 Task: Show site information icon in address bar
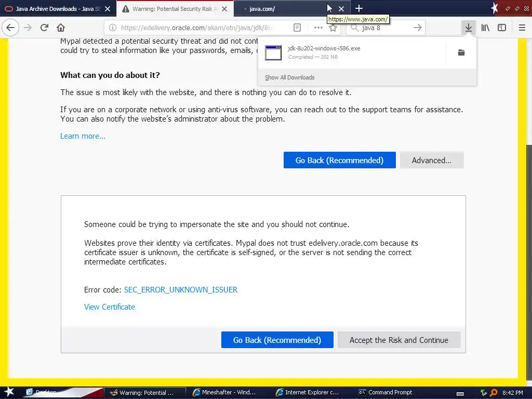[x=113, y=28]
